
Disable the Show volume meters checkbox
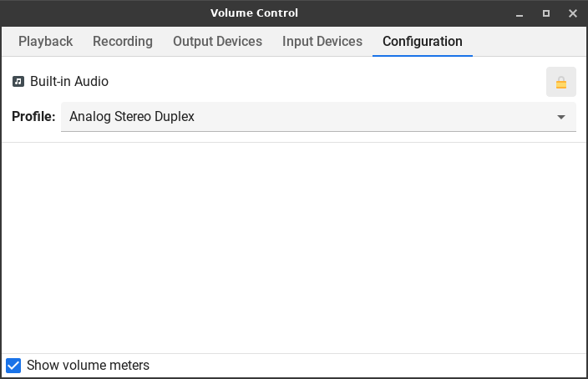(x=13, y=365)
